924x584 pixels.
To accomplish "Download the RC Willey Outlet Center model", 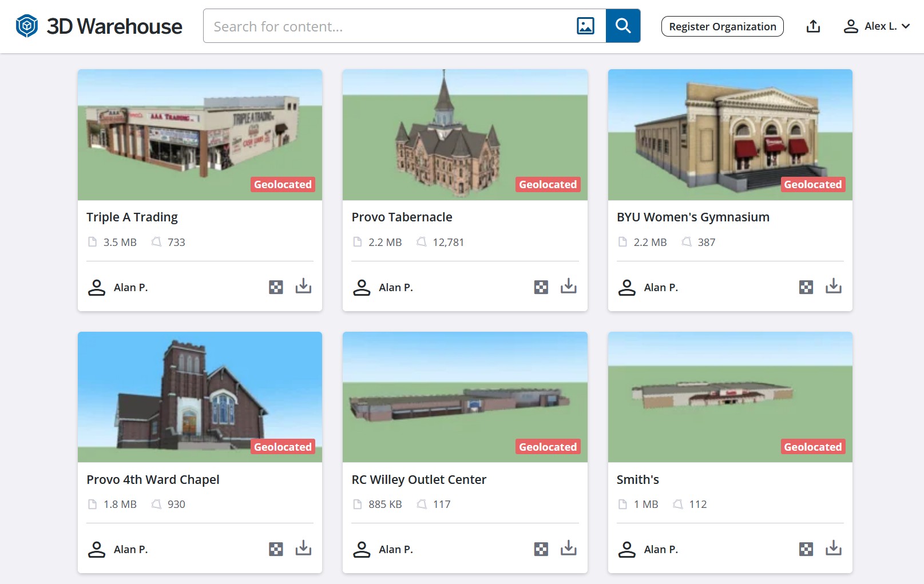I will click(568, 548).
